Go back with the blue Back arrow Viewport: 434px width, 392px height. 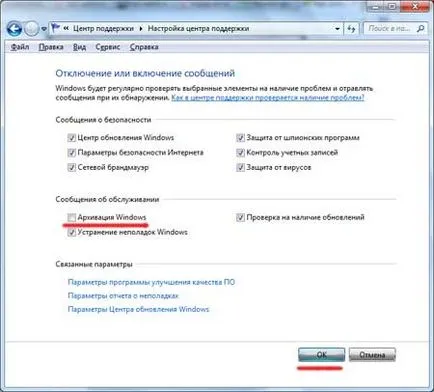(x=15, y=29)
